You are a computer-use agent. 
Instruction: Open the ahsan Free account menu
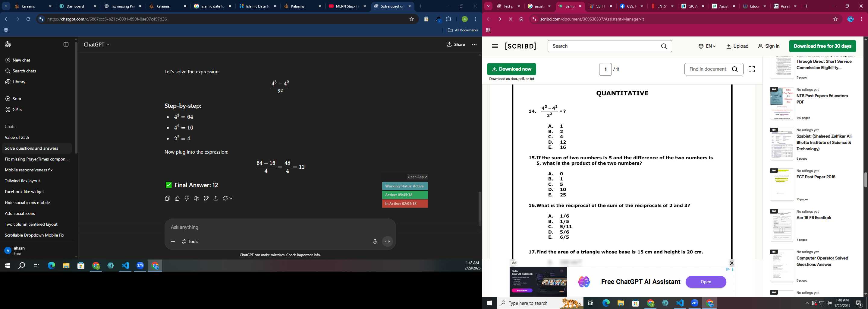36,251
